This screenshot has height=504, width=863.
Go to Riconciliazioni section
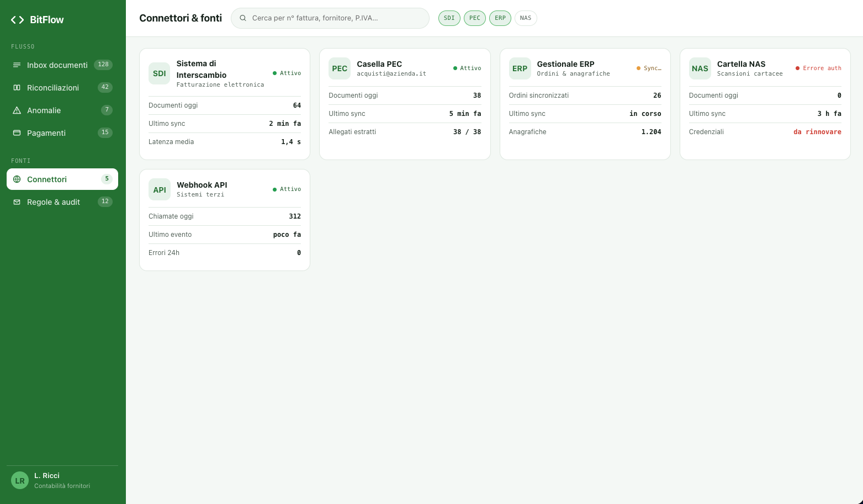[62, 88]
